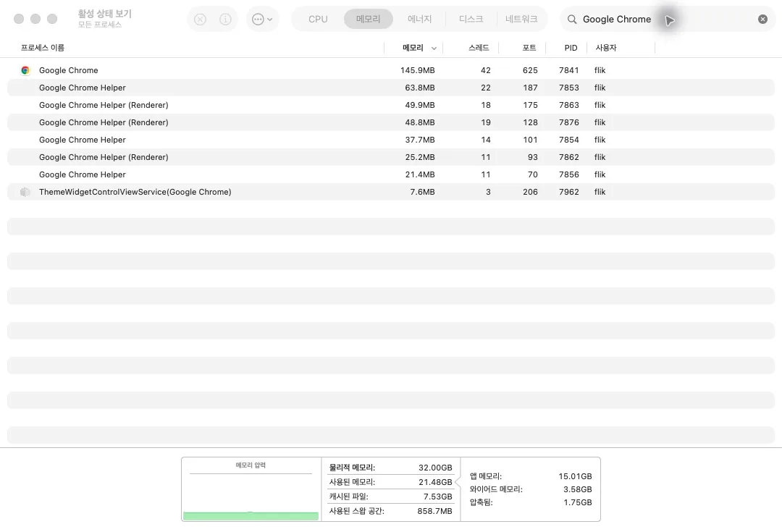Click the stop process (X) toolbar icon
The width and height of the screenshot is (782, 532).
(200, 20)
